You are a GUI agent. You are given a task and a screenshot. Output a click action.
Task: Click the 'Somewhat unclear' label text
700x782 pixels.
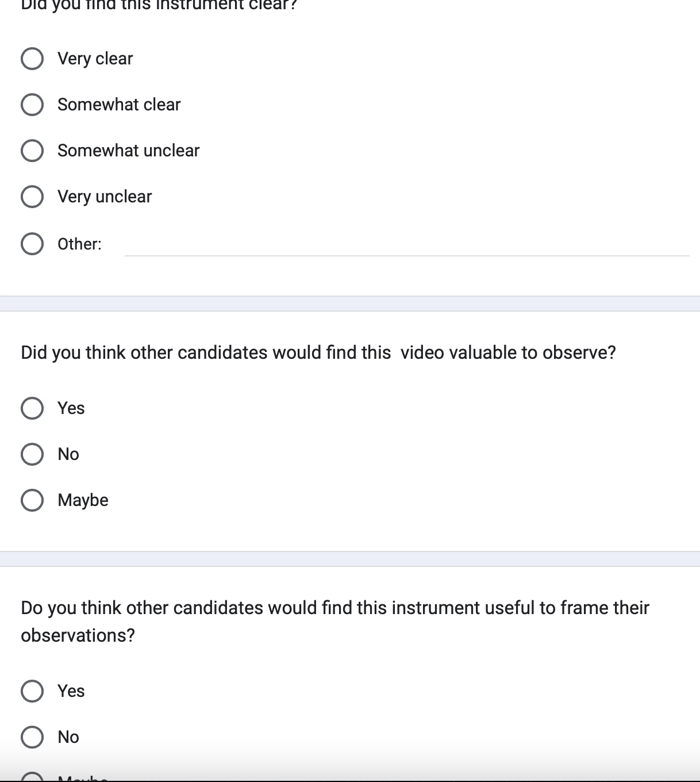coord(129,151)
